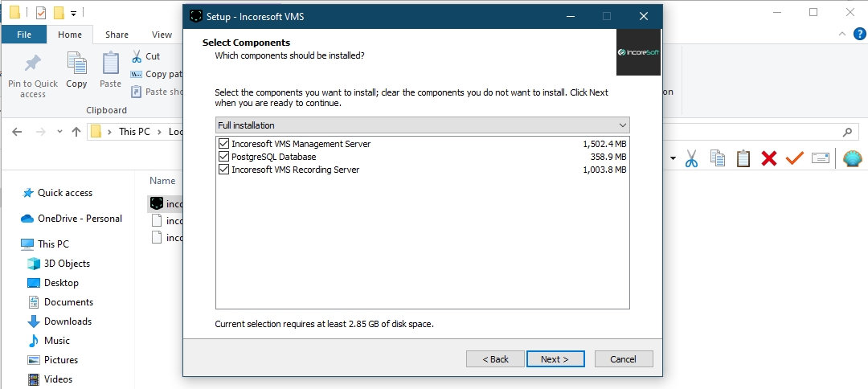868x389 pixels.
Task: Sort by the Name column header
Action: pyautogui.click(x=162, y=181)
